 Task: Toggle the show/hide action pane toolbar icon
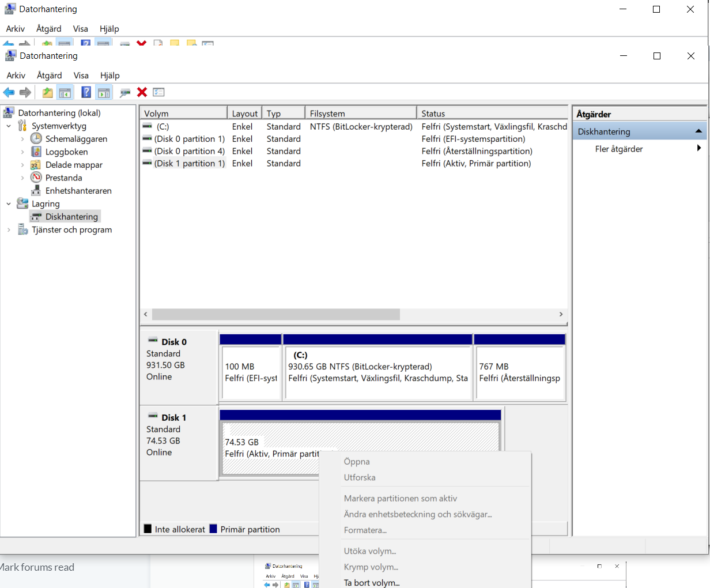click(104, 92)
